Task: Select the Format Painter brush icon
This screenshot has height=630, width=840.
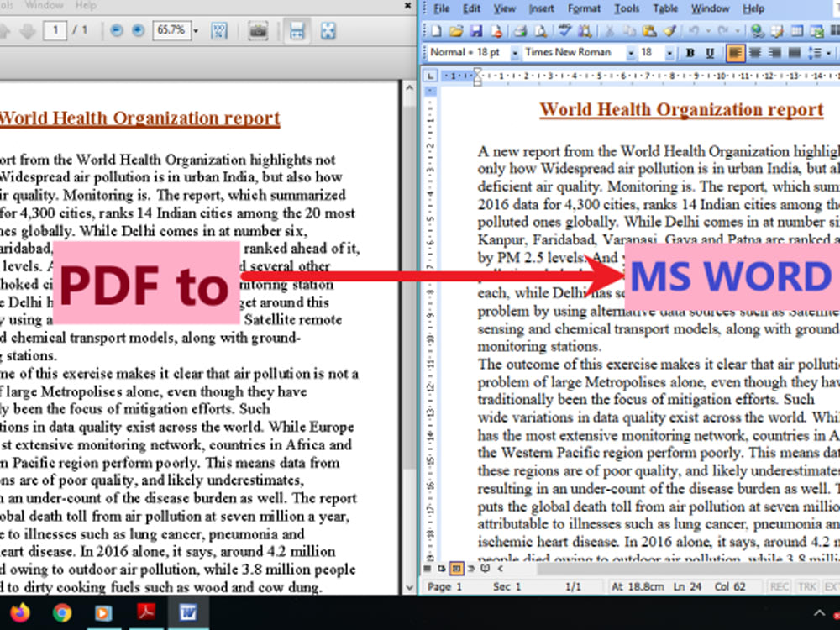Action: point(669,31)
